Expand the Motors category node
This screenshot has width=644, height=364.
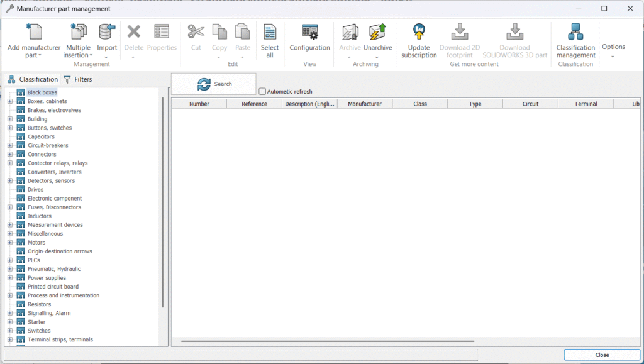click(x=10, y=243)
